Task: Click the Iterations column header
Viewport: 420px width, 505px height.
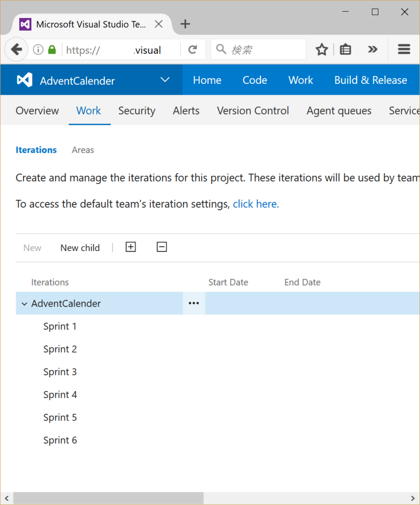Action: coord(50,282)
